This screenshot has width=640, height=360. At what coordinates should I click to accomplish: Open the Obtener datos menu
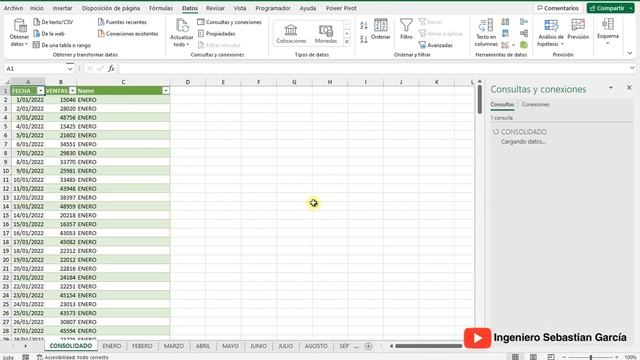click(x=19, y=33)
